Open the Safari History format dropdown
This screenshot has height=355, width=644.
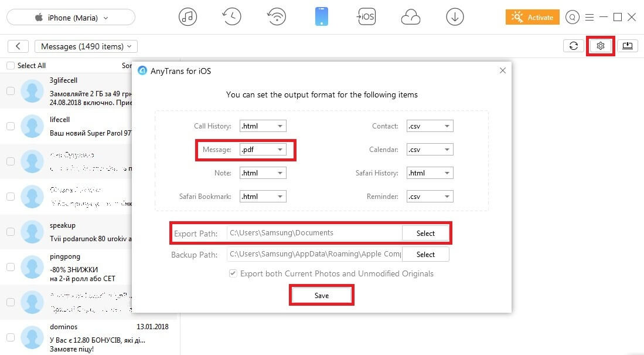[430, 173]
